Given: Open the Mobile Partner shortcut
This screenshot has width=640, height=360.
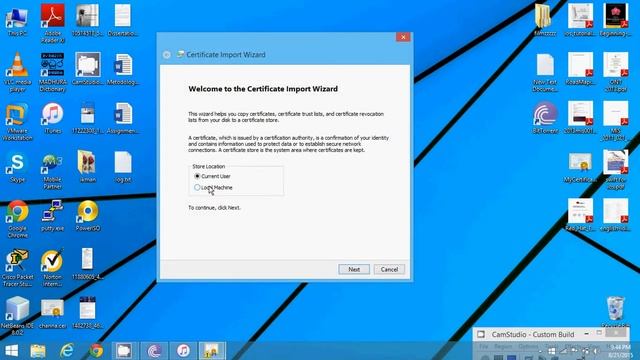Looking at the screenshot, I should pos(52,171).
